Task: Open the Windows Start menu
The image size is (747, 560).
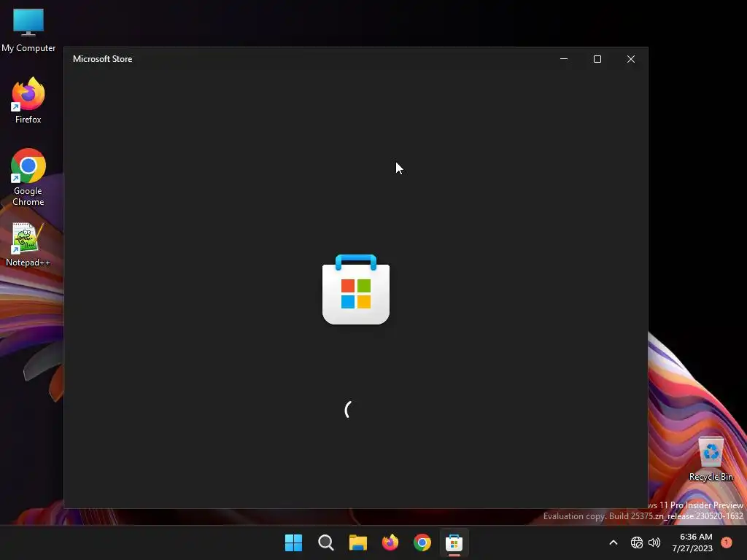Action: pyautogui.click(x=293, y=542)
